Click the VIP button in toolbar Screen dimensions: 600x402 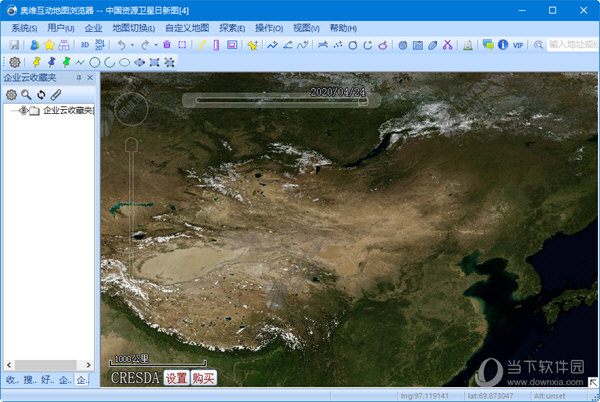click(518, 45)
